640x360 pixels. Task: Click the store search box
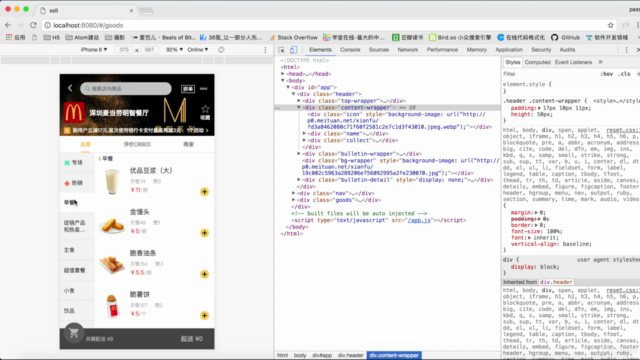[x=126, y=89]
